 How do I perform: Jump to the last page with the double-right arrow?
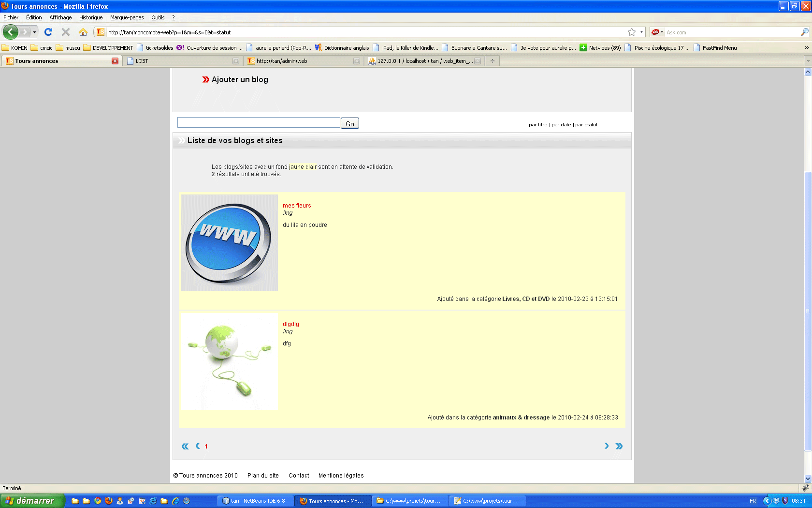point(619,446)
